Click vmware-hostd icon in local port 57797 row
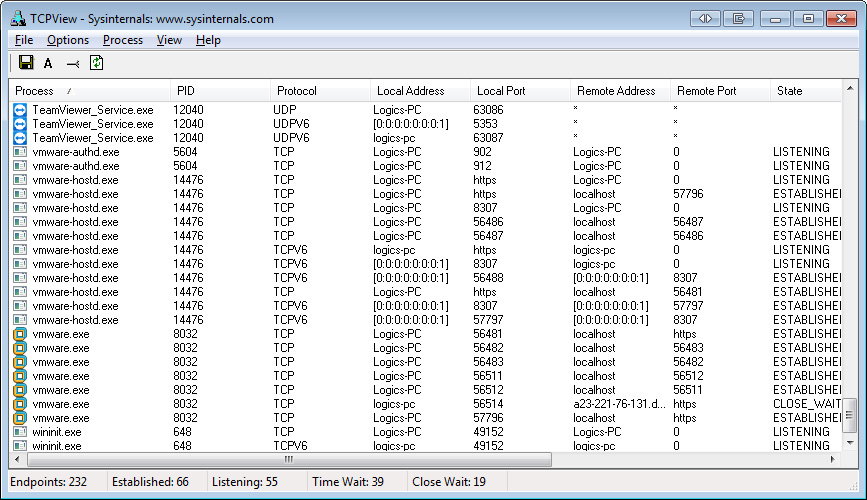 [x=20, y=320]
